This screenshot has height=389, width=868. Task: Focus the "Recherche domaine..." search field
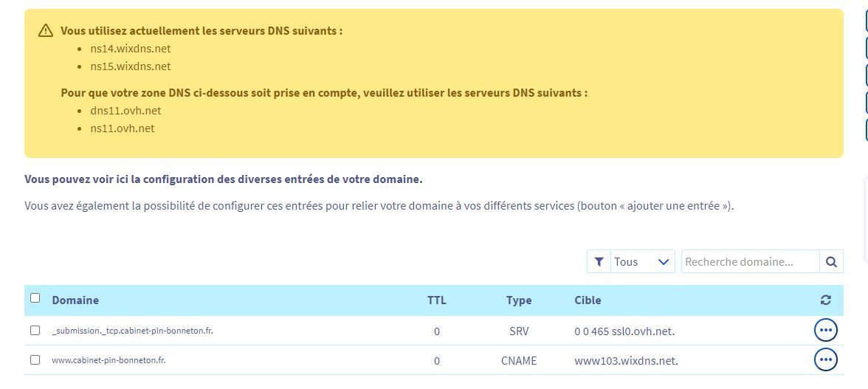[749, 262]
